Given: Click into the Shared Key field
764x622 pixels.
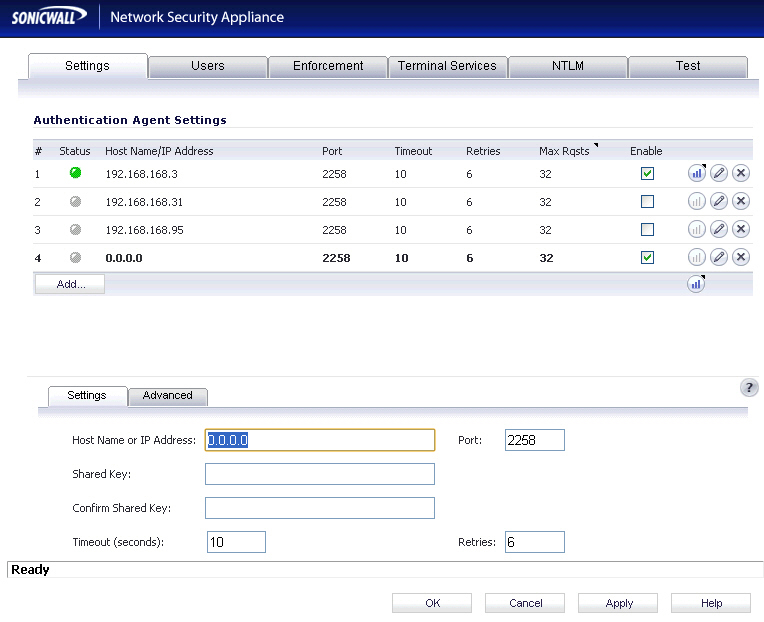Looking at the screenshot, I should click(320, 474).
